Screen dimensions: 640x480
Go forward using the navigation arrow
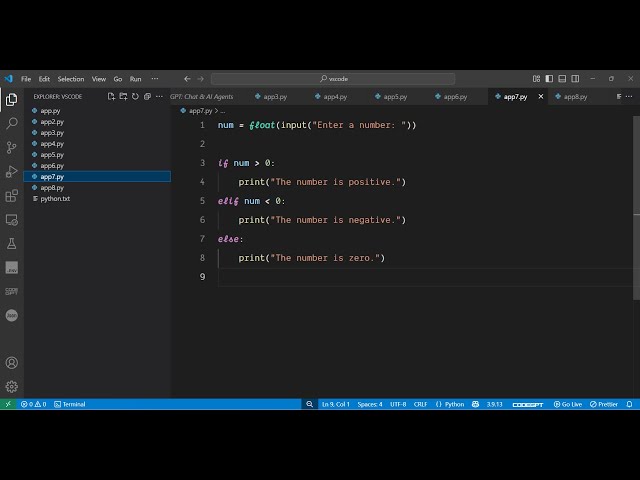[x=200, y=79]
